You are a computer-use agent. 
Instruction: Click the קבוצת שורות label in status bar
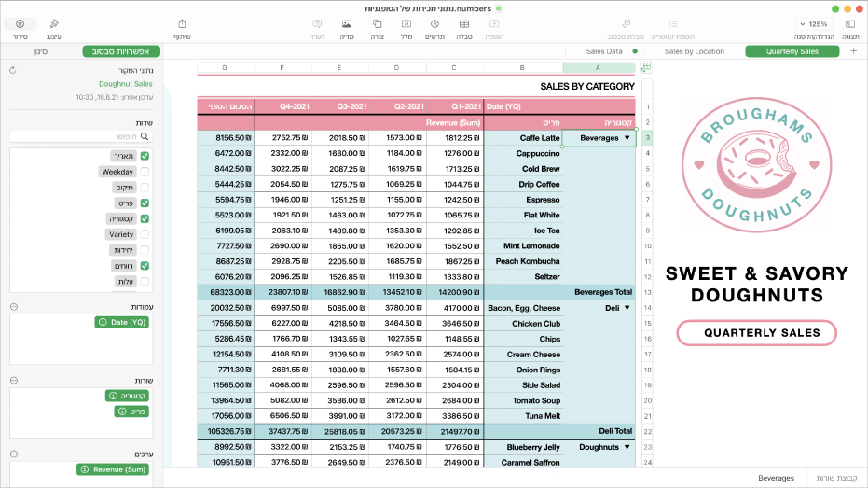836,478
